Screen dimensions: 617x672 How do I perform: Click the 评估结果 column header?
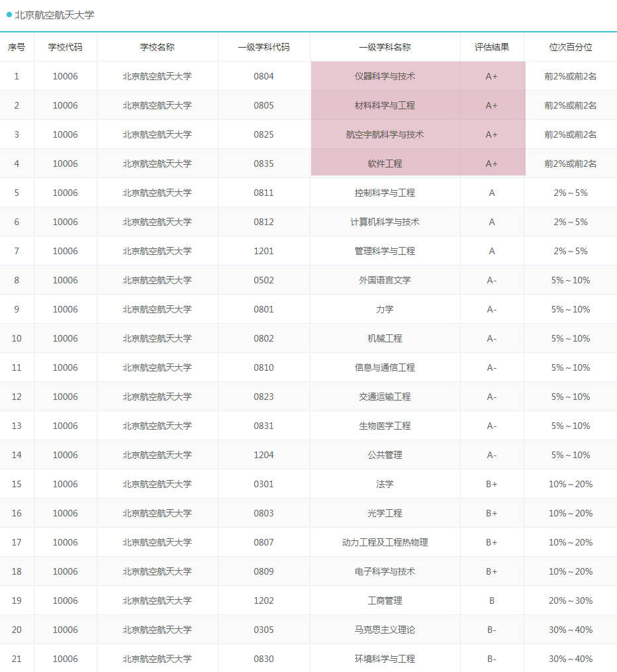click(491, 47)
